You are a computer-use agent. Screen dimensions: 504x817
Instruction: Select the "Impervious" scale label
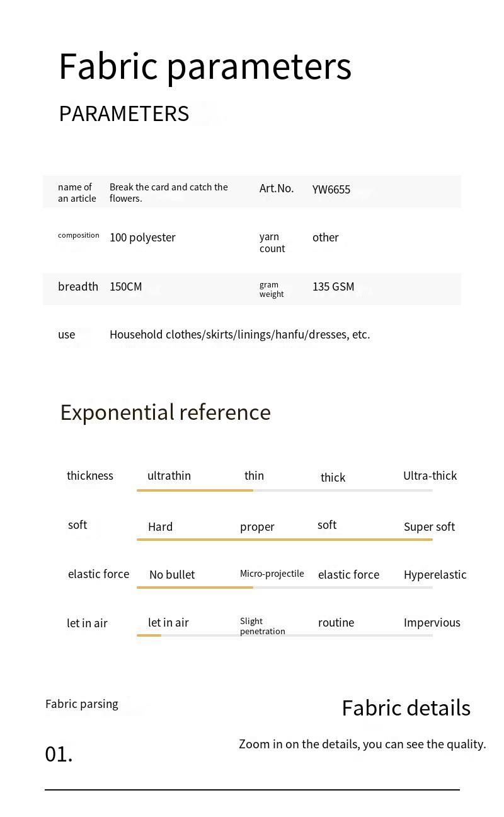[x=432, y=623]
